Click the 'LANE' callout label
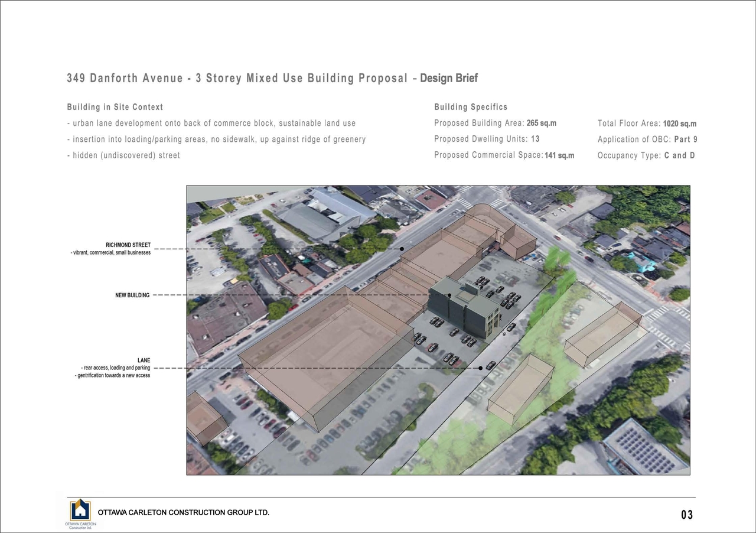The width and height of the screenshot is (756, 533). pyautogui.click(x=144, y=360)
